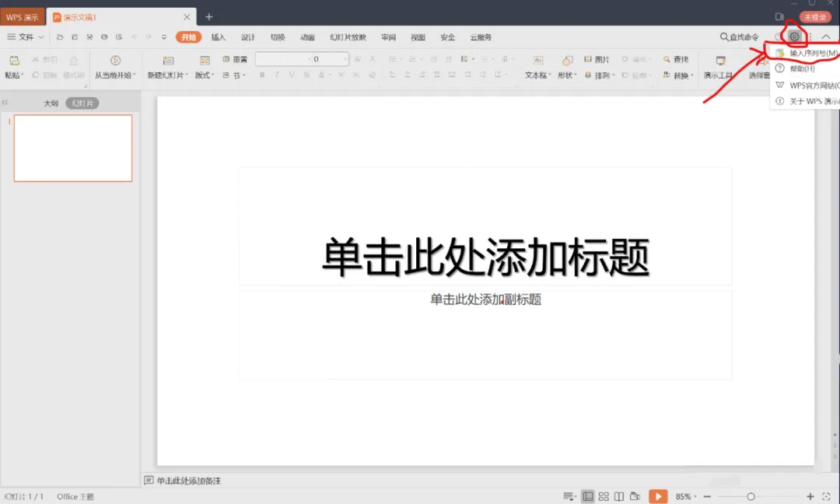Image resolution: width=840 pixels, height=504 pixels.
Task: Open the 幻灯片放映 slideshow tab
Action: tap(348, 37)
